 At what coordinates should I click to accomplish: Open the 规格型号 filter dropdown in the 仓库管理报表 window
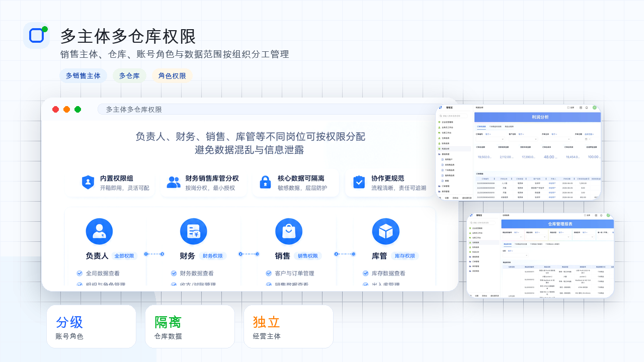tap(584, 237)
